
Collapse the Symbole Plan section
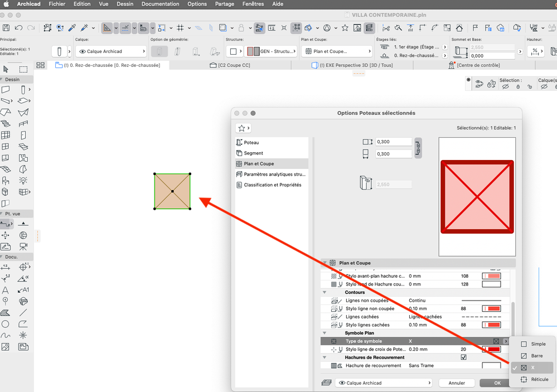tap(324, 333)
